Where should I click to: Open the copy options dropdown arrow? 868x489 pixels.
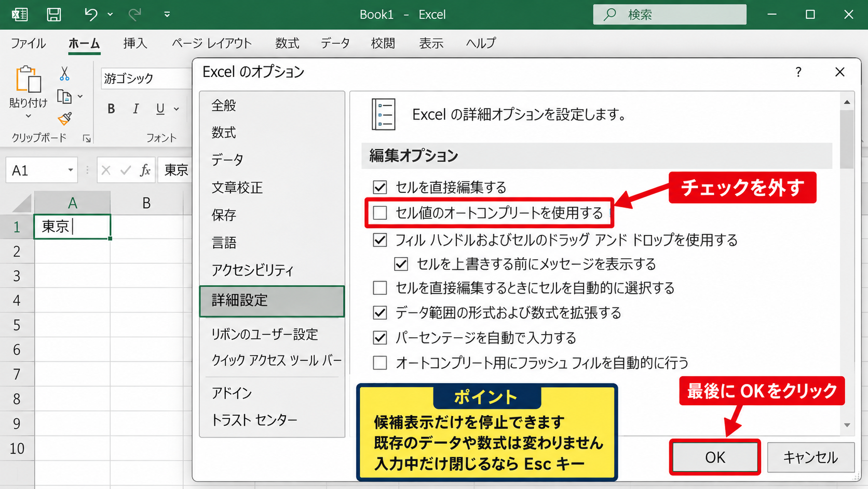(80, 97)
